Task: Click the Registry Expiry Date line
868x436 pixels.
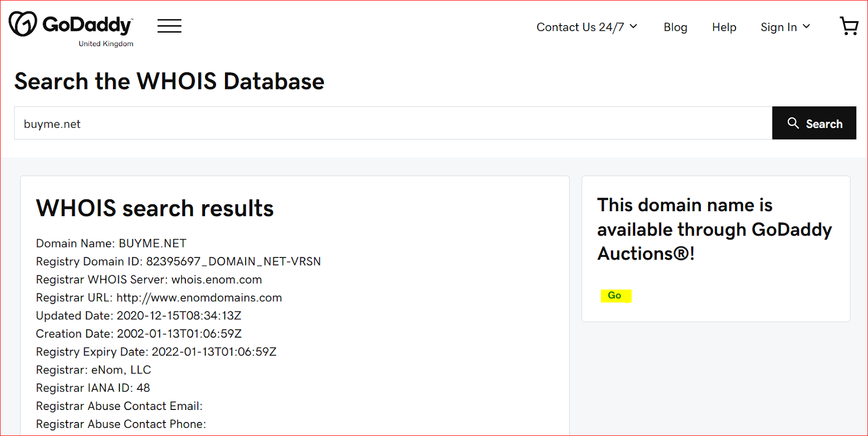Action: [x=156, y=352]
